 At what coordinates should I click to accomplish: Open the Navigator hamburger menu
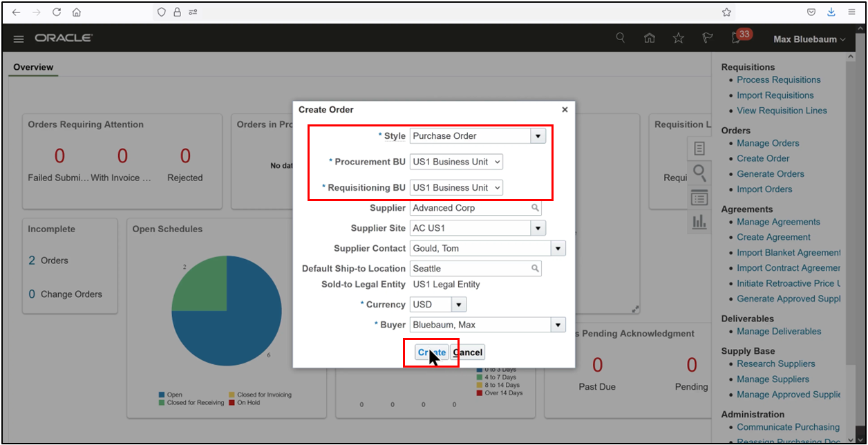tap(18, 39)
